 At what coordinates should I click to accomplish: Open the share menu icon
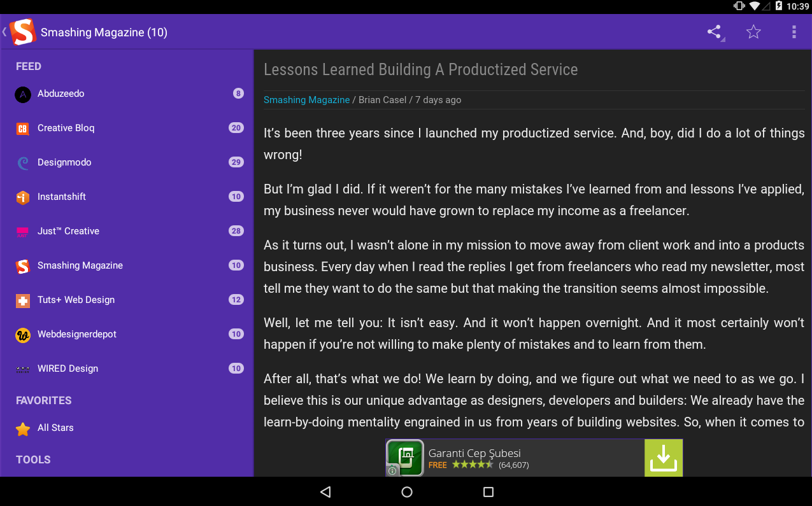(x=715, y=32)
